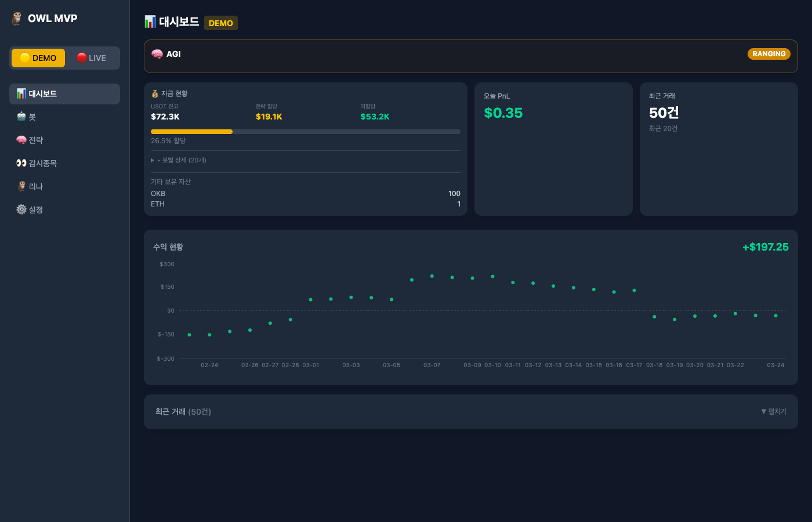Click the OWL MVP owl logo
The height and width of the screenshot is (522, 812).
coord(17,17)
